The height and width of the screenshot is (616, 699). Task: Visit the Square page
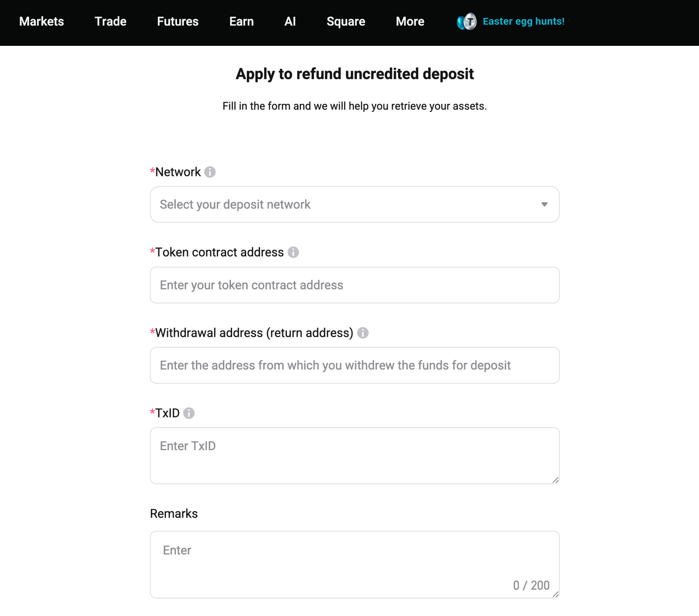(x=346, y=21)
